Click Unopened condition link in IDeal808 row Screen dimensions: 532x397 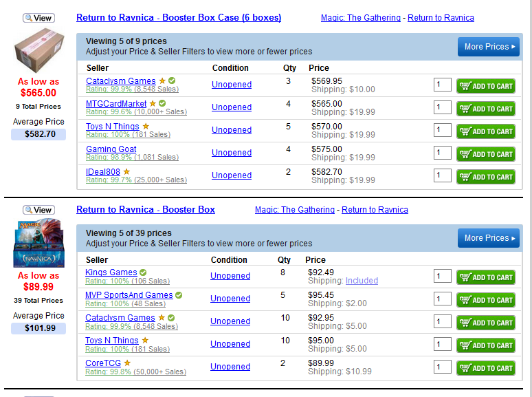232,175
